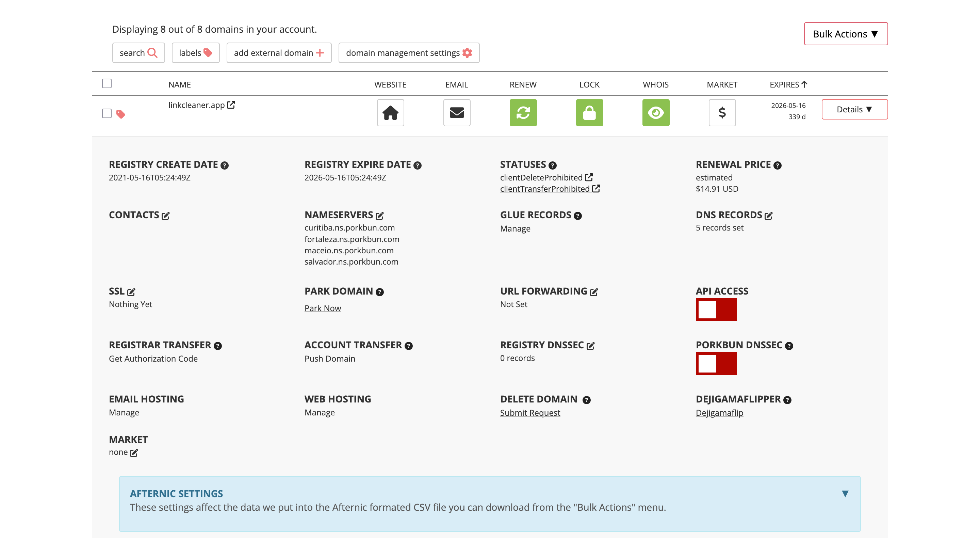The height and width of the screenshot is (538, 980).
Task: Enable the API Access switch
Action: [716, 310]
